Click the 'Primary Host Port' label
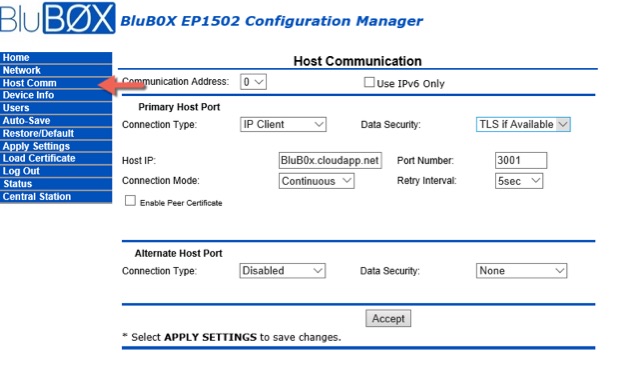 (179, 107)
